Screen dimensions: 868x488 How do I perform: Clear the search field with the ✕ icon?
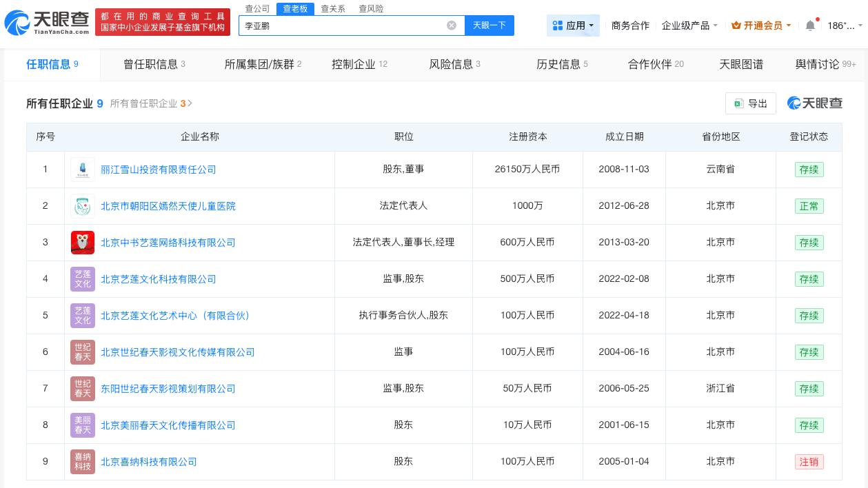pyautogui.click(x=452, y=26)
